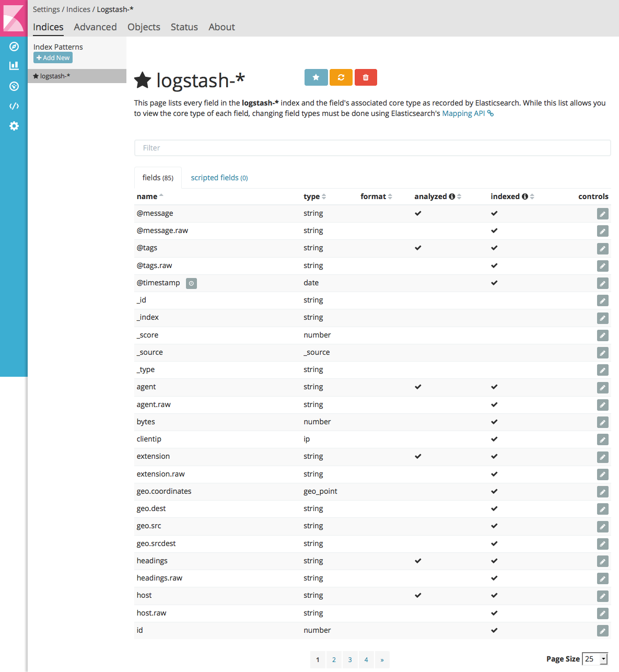Switch to the Indices tab

[48, 27]
